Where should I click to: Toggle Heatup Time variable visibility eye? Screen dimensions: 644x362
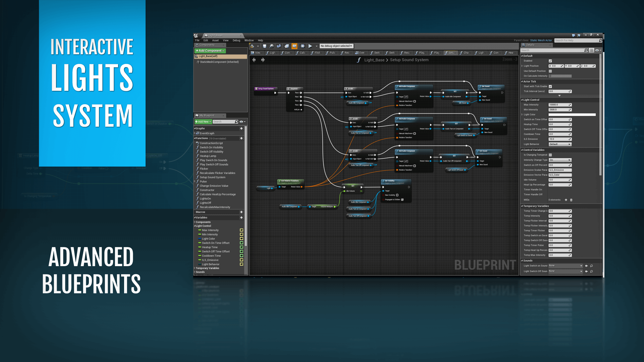pos(241,247)
